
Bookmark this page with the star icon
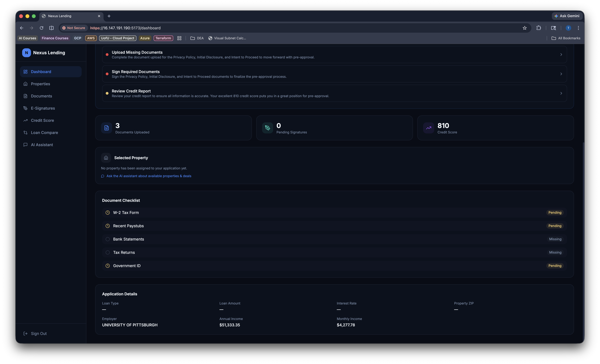(524, 28)
